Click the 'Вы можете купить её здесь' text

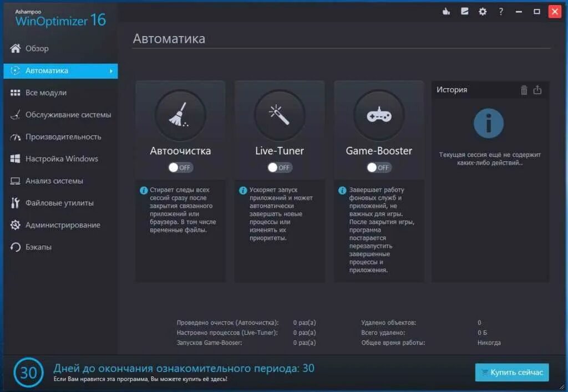[189, 379]
